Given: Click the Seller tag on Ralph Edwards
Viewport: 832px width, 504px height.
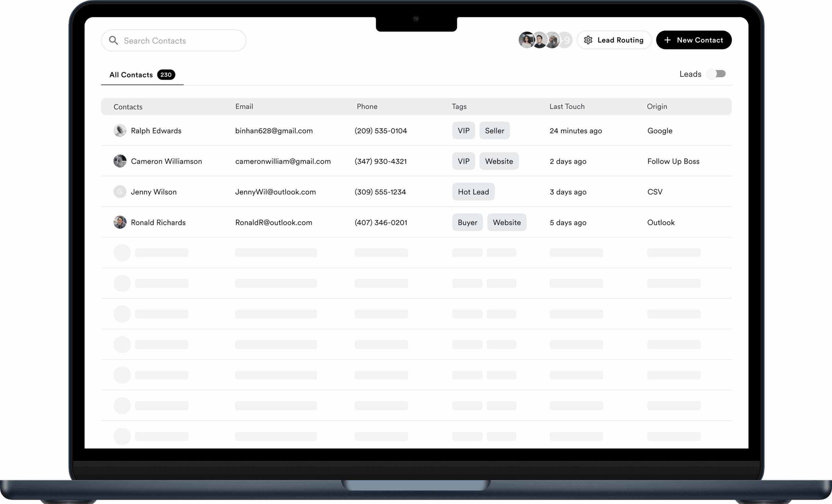Looking at the screenshot, I should (x=494, y=131).
